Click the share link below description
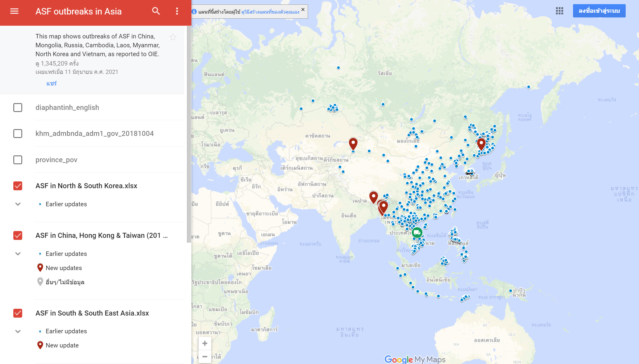This screenshot has width=639, height=364. (51, 83)
